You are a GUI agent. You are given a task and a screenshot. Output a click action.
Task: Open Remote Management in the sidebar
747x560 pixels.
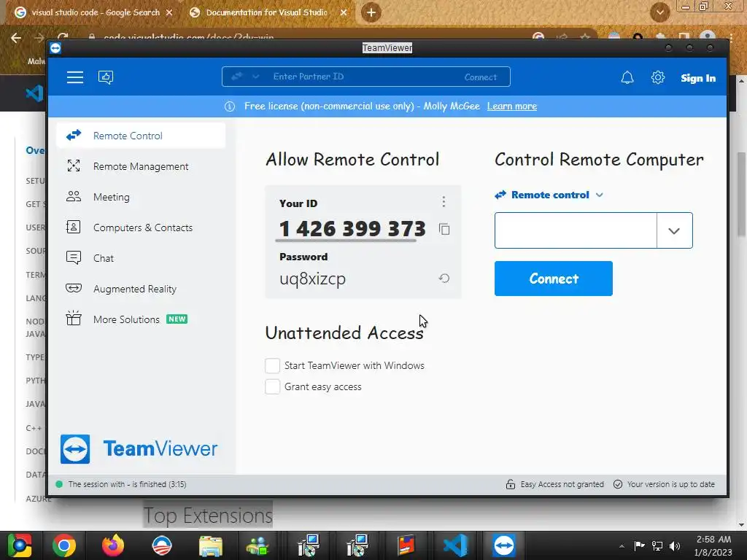[141, 166]
